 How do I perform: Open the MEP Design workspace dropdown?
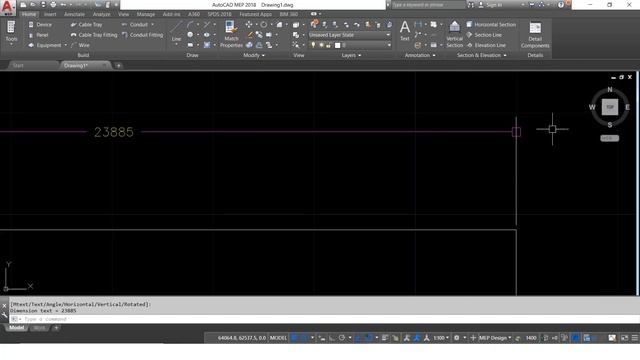(x=495, y=338)
